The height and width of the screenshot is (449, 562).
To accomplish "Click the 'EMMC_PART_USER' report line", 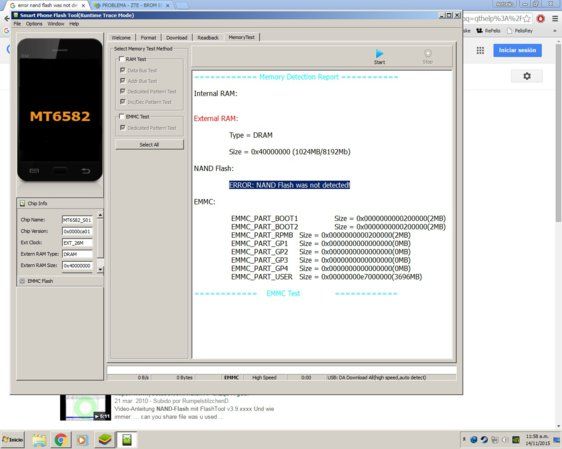I will [x=327, y=277].
